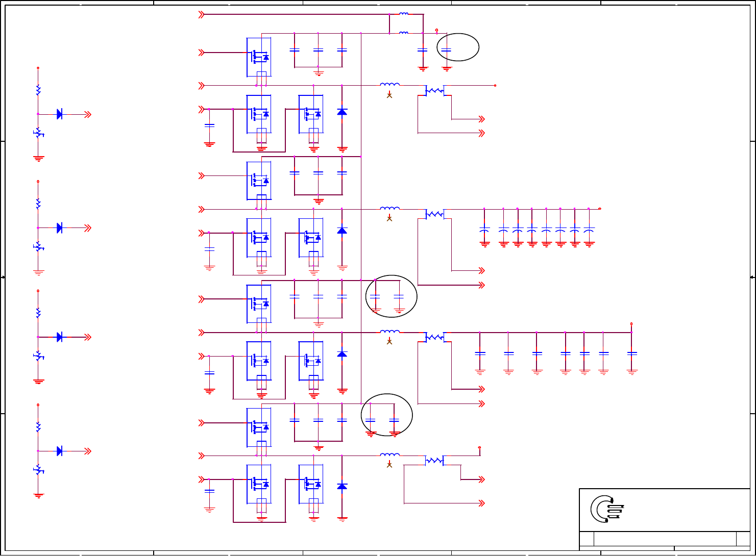756x556 pixels.
Task: Select the output inductor of the bottom phase
Action: pos(390,454)
